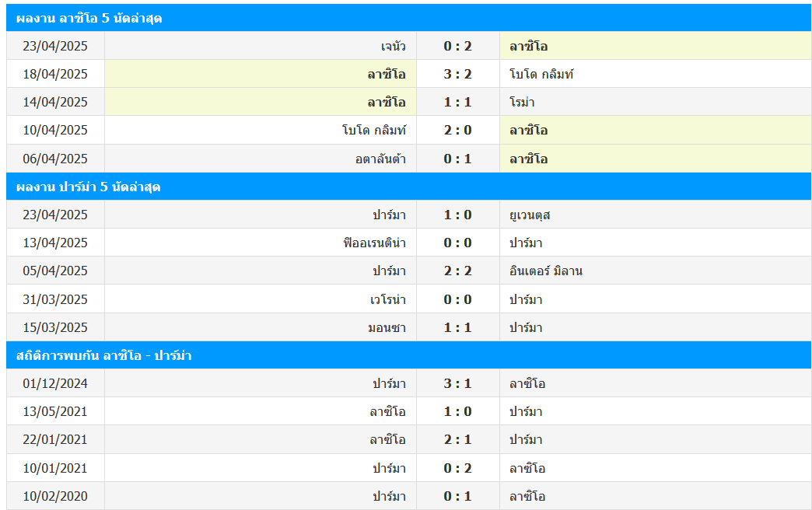Click team name โรม่า in Lazio results
Screen dimensions: 812x510
pyautogui.click(x=522, y=102)
